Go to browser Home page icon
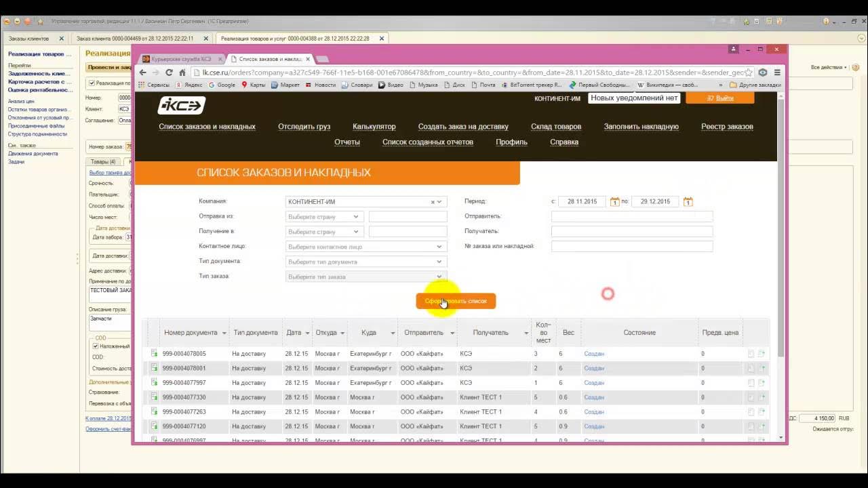Screen dimensions: 868x488 pos(182,73)
